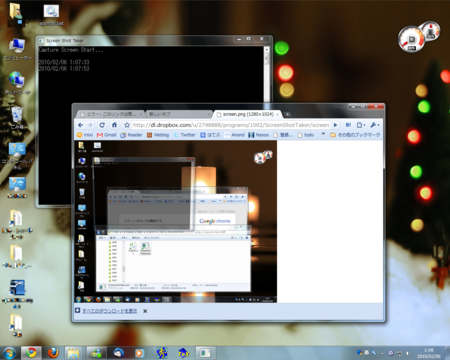Open the Naxos bookmark
450x360 pixels.
(x=259, y=135)
